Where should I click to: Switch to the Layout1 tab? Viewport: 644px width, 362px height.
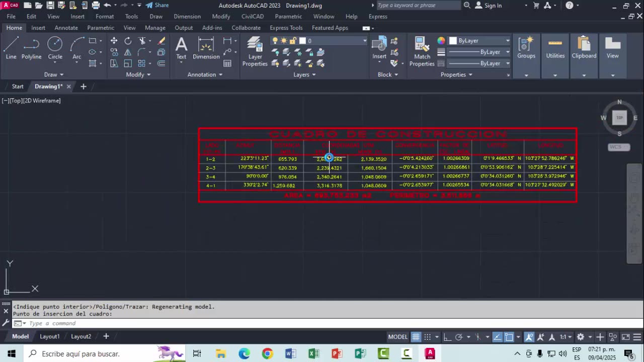coord(50,336)
